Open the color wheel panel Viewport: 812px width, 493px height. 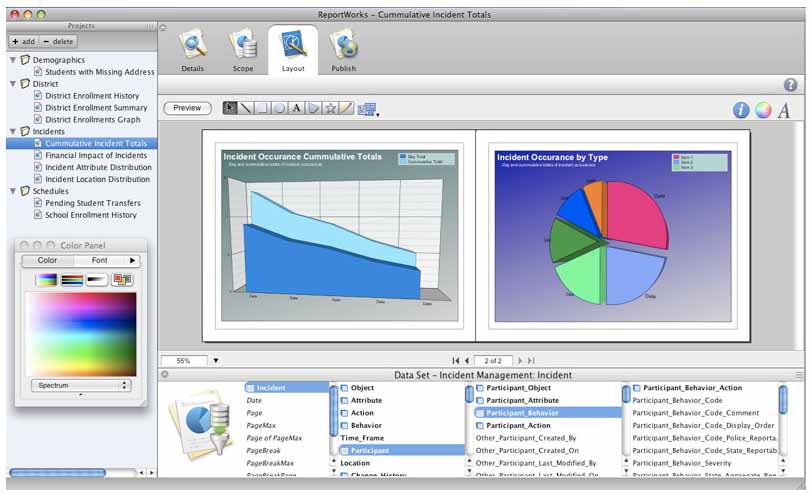(763, 110)
